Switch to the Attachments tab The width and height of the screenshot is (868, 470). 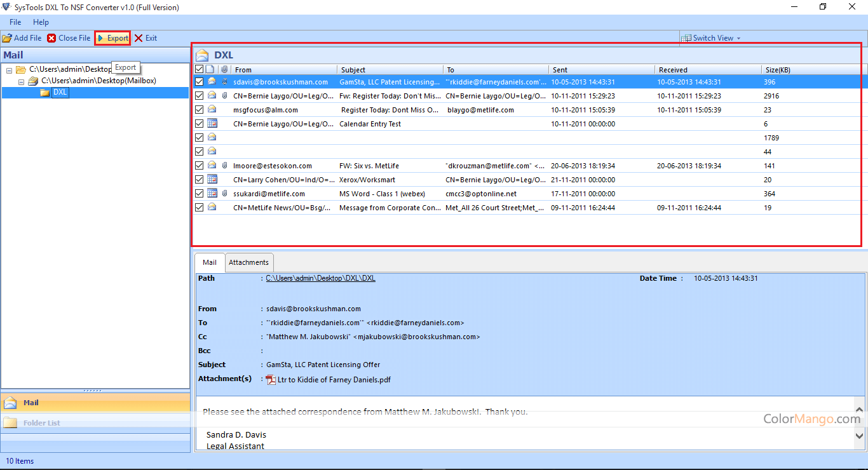tap(249, 262)
